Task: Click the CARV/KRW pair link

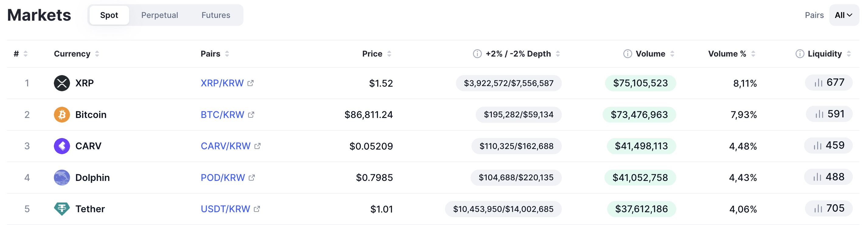Action: (x=226, y=146)
